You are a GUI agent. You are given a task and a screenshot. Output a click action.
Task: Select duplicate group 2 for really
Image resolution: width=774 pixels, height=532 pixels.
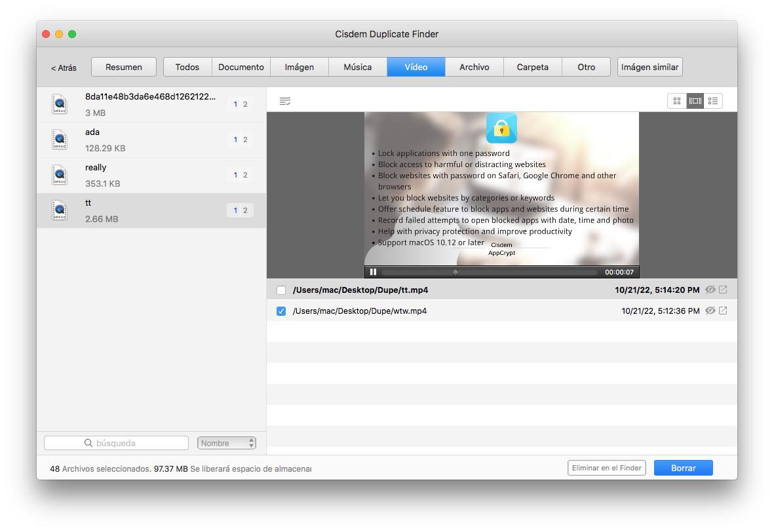click(245, 175)
